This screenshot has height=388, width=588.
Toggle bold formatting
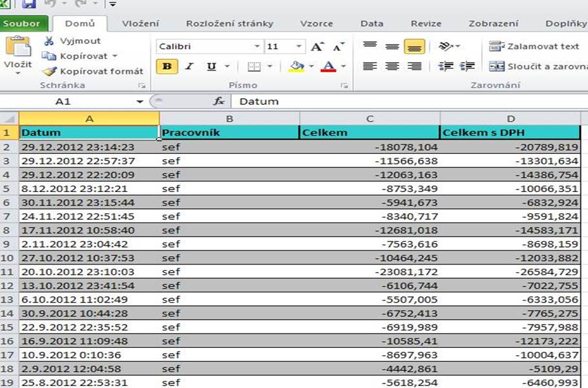167,67
